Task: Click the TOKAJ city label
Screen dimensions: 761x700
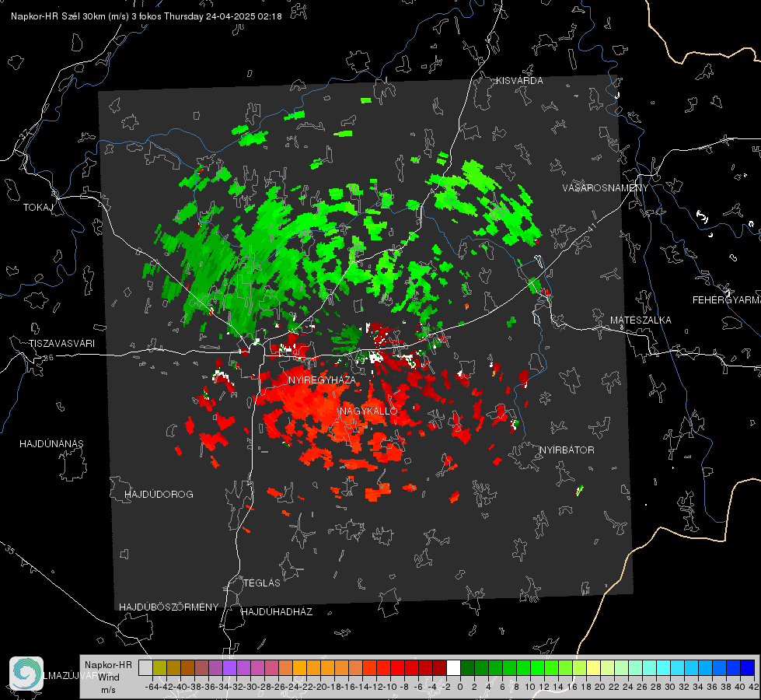Action: [37, 208]
